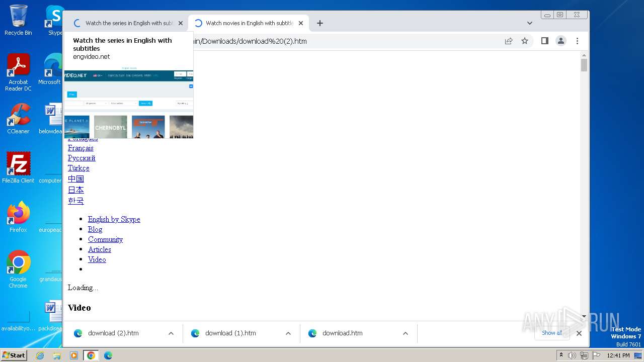Click the volume speaker tray icon
Screen dimensions: 644x362
572,355
